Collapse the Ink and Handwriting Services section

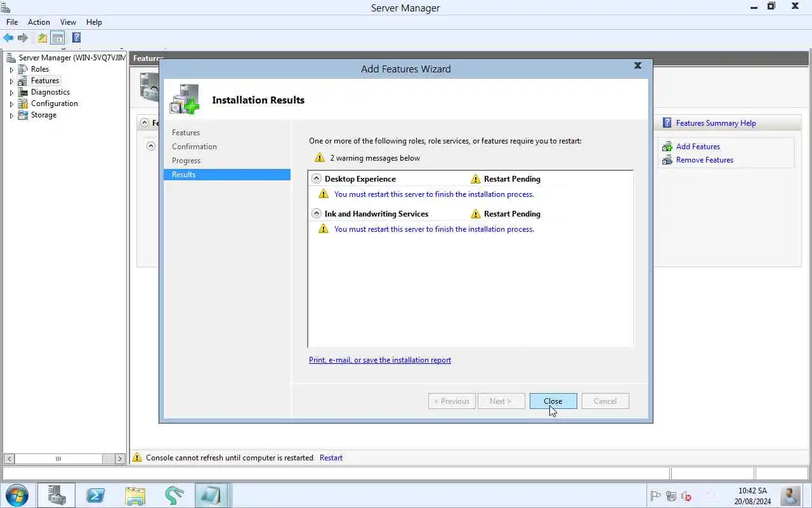click(317, 214)
